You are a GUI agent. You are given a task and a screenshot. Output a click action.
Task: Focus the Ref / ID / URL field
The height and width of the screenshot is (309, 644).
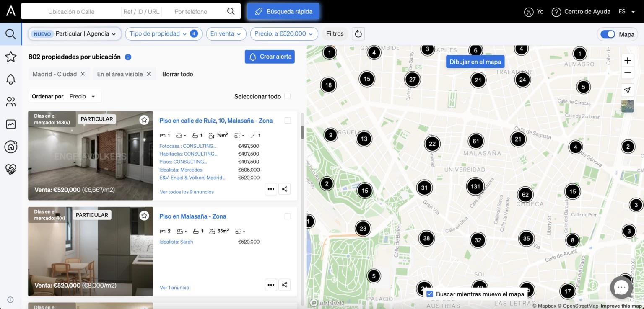[x=141, y=12]
